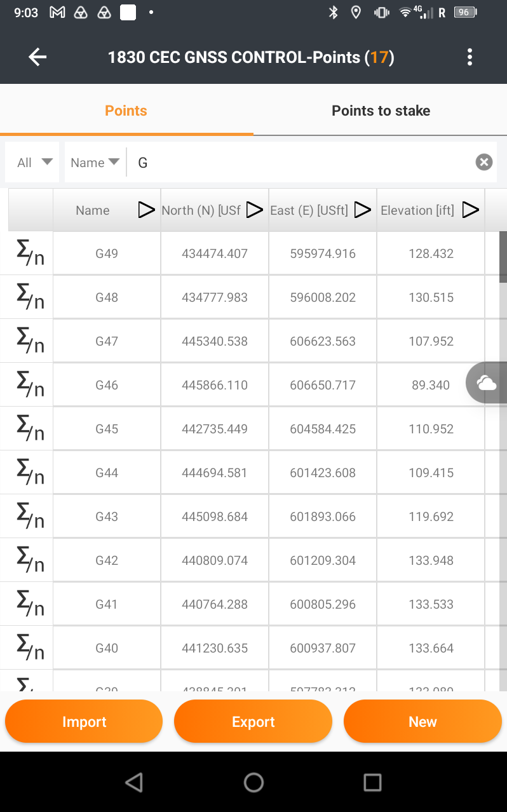This screenshot has height=812, width=507.
Task: Open the All filter dropdown
Action: point(32,162)
